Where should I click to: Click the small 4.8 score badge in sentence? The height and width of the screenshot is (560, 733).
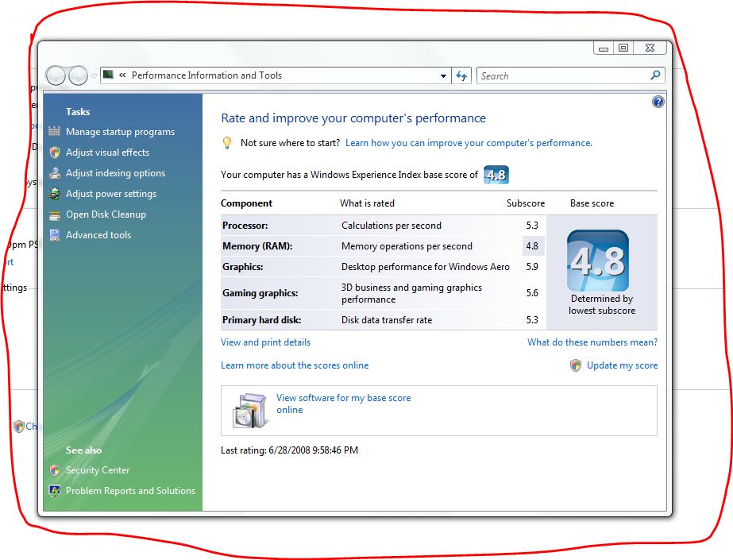tap(496, 175)
